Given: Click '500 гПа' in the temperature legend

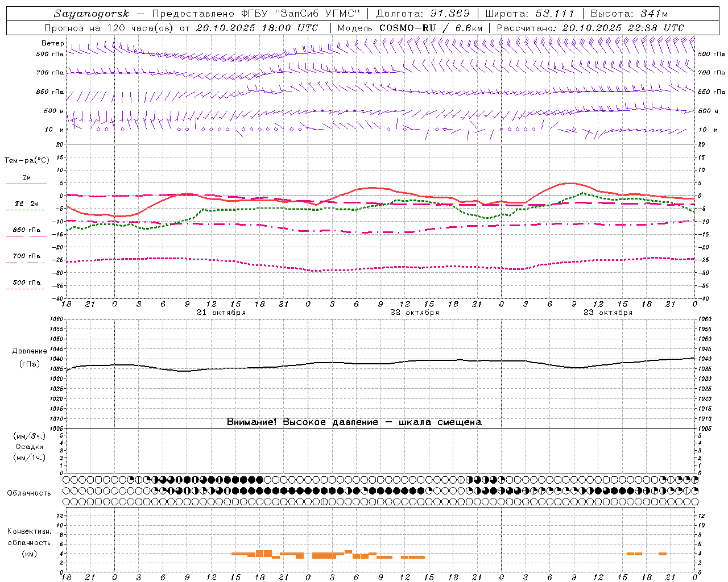Looking at the screenshot, I should pos(26,282).
